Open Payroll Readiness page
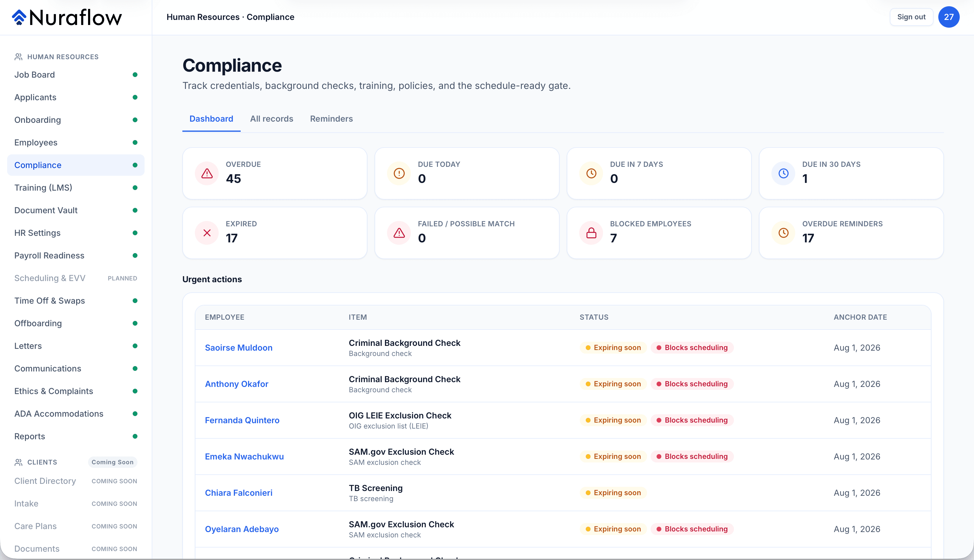 click(x=76, y=256)
